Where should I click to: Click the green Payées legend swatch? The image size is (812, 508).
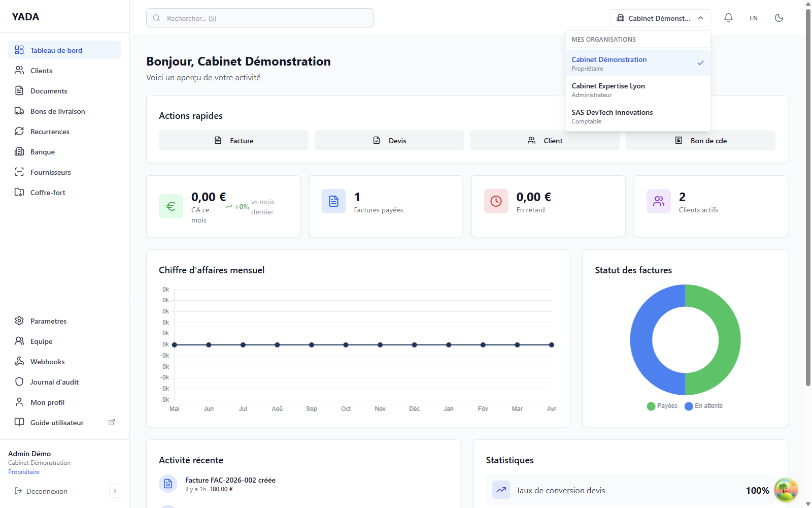click(651, 406)
